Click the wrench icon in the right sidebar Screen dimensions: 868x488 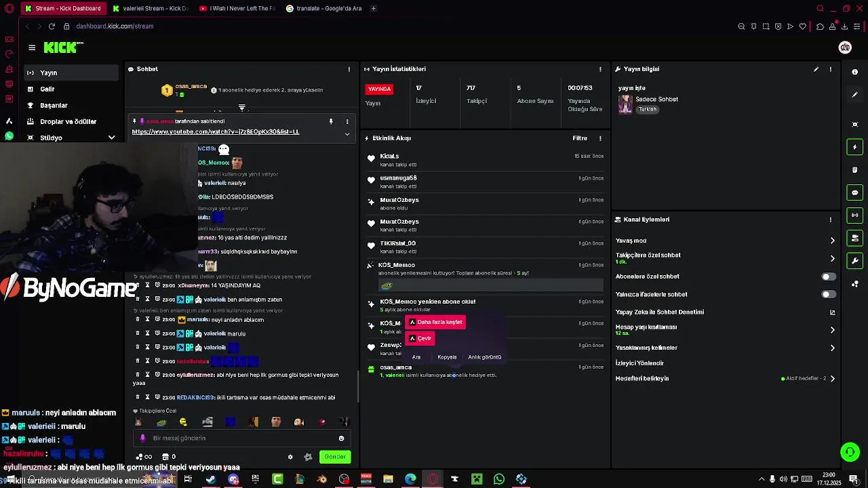[x=854, y=261]
